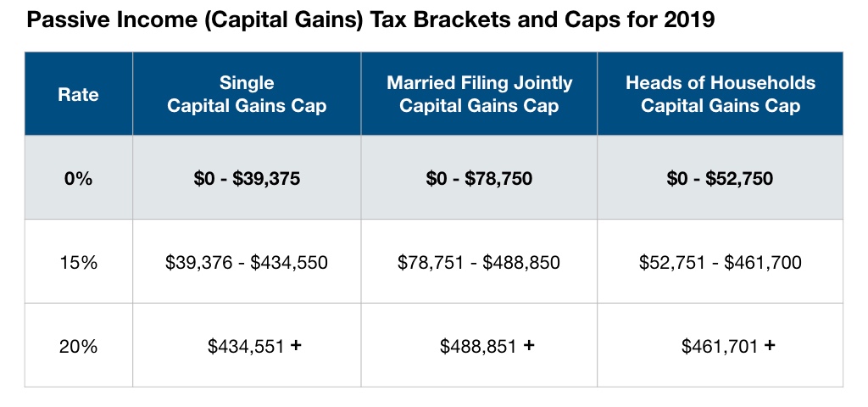Click the Single Capital Gains Cap header

[x=247, y=94]
